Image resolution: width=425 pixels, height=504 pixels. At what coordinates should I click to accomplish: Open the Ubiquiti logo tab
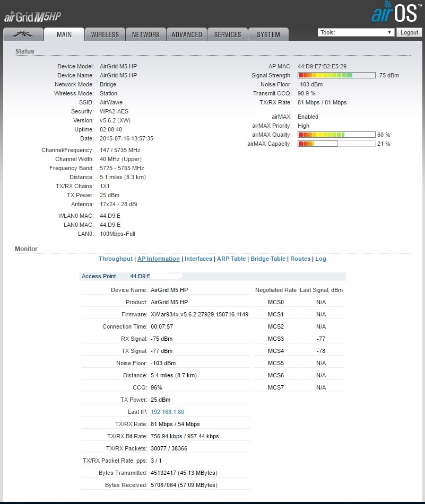[x=23, y=34]
